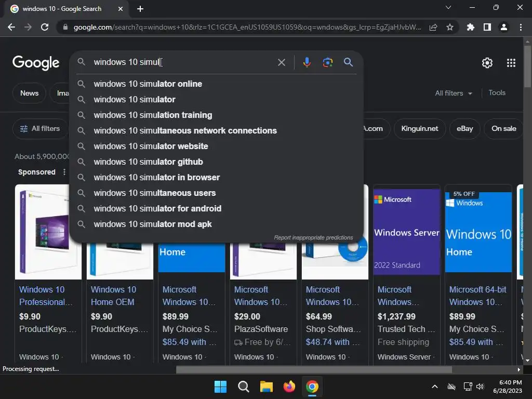Image resolution: width=532 pixels, height=399 pixels.
Task: Click in the search input field
Action: (x=183, y=62)
